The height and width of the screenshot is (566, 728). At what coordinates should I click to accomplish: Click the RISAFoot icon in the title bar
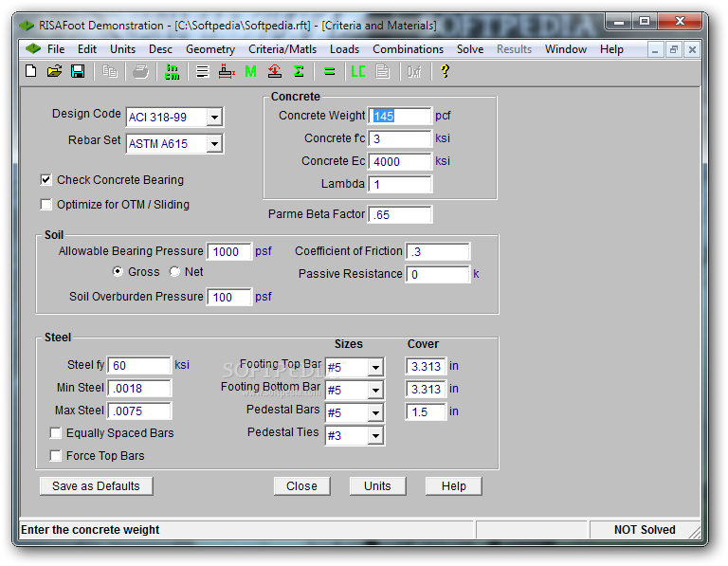click(27, 26)
